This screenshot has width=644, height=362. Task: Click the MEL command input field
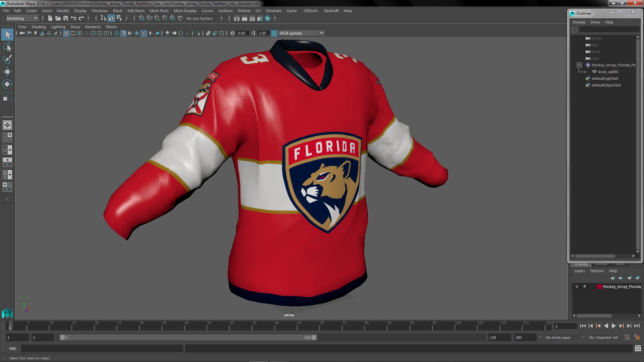[x=102, y=349]
